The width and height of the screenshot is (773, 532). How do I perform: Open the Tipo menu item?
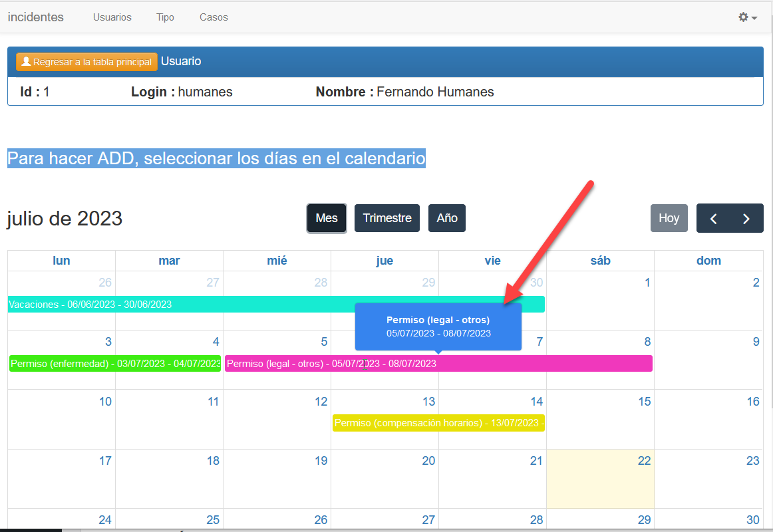[x=165, y=17]
